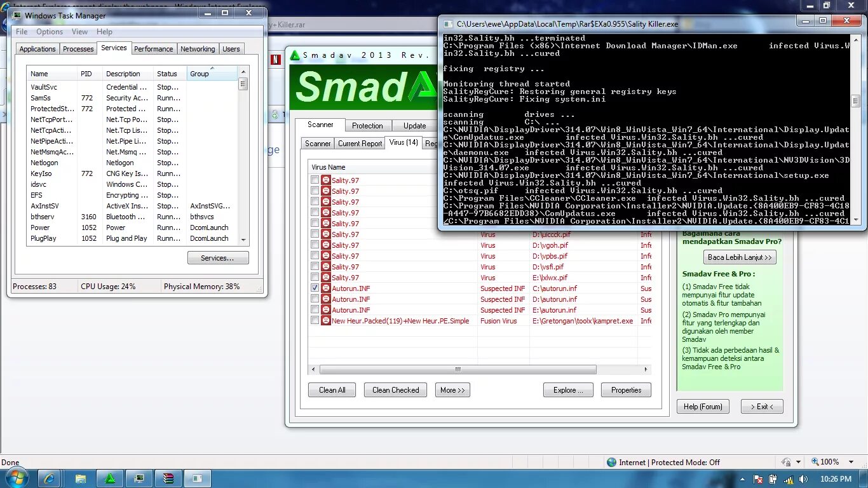Click Baca Lebih Lanjut >> button
This screenshot has height=488, width=868.
740,257
